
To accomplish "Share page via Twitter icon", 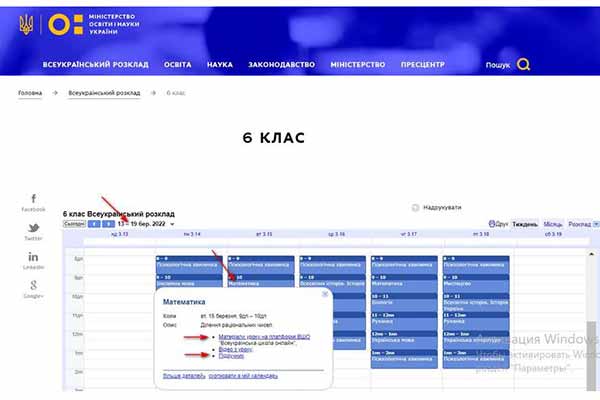I will (33, 228).
